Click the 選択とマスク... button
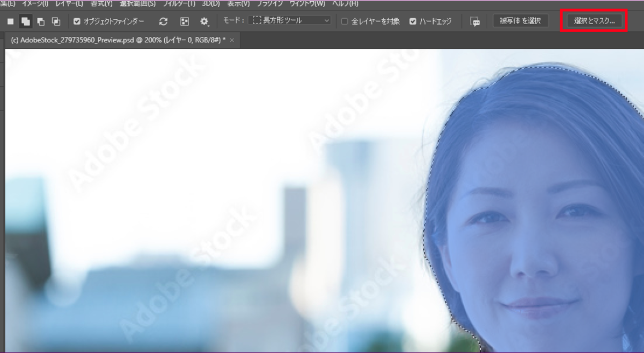 (594, 21)
